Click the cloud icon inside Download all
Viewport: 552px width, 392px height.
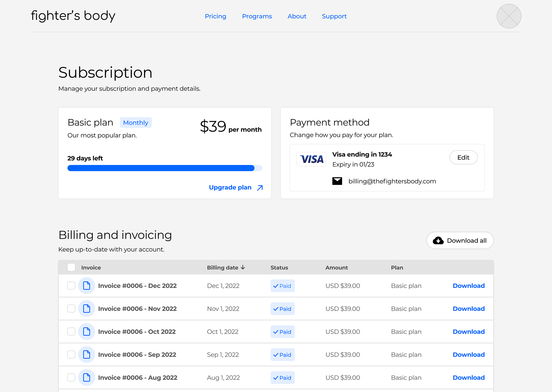pyautogui.click(x=438, y=240)
